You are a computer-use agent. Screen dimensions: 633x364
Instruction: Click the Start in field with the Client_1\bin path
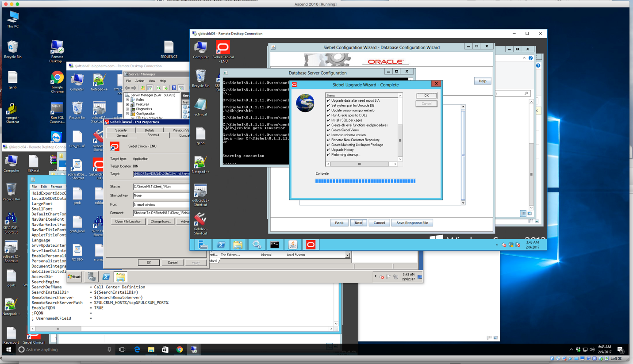161,187
